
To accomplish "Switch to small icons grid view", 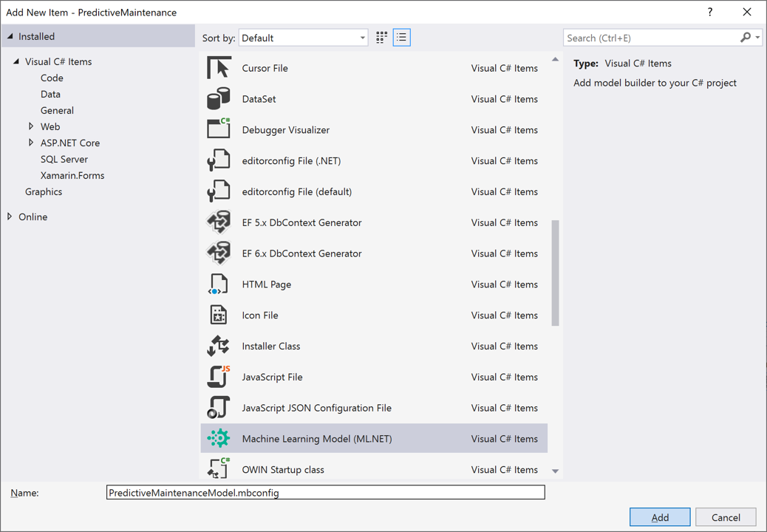I will 382,38.
